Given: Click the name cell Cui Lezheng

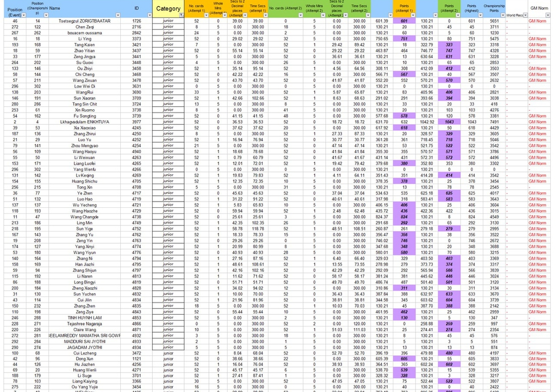Looking at the screenshot, I should pyautogui.click(x=84, y=353).
